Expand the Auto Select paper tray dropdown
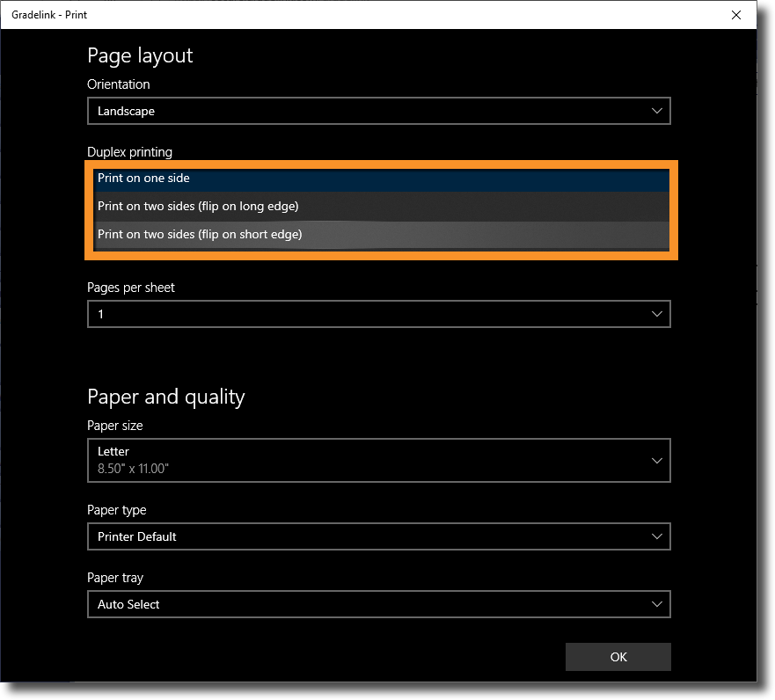The image size is (775, 700). pyautogui.click(x=378, y=604)
